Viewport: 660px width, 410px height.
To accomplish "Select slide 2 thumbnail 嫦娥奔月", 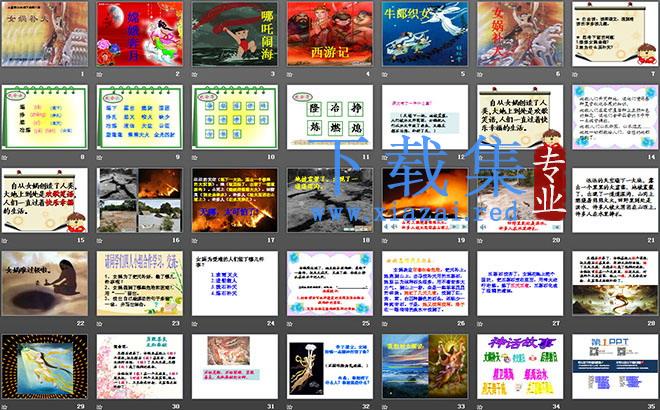I will [x=140, y=34].
